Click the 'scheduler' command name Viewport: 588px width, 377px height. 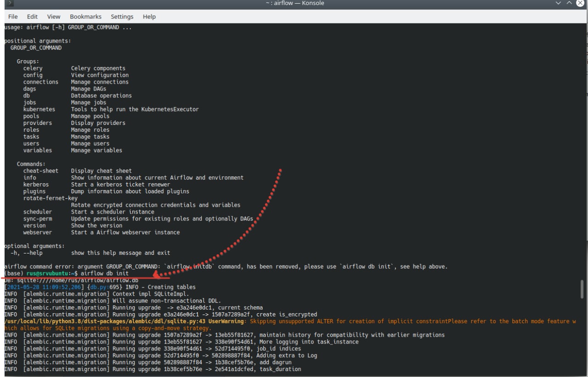[x=38, y=212]
